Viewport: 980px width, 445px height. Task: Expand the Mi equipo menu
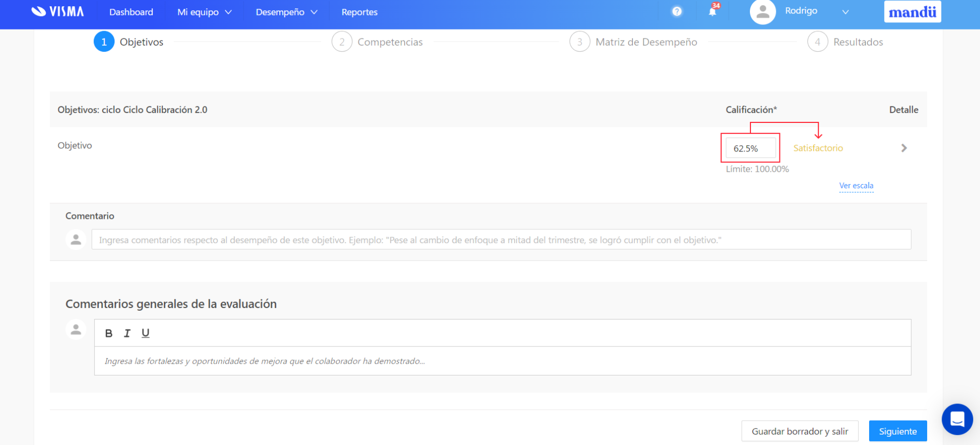(x=204, y=12)
